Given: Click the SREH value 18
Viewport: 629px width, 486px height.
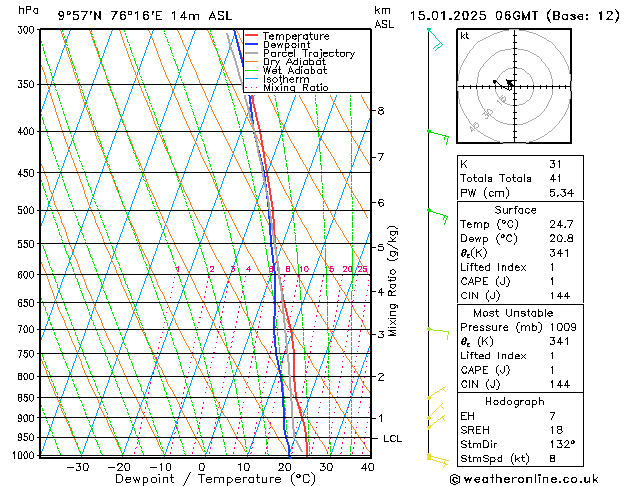Looking at the screenshot, I should pyautogui.click(x=556, y=430).
